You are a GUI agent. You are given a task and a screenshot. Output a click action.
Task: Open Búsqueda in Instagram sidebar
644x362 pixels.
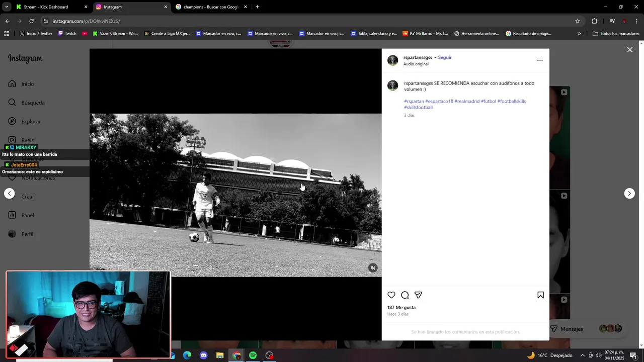point(27,103)
